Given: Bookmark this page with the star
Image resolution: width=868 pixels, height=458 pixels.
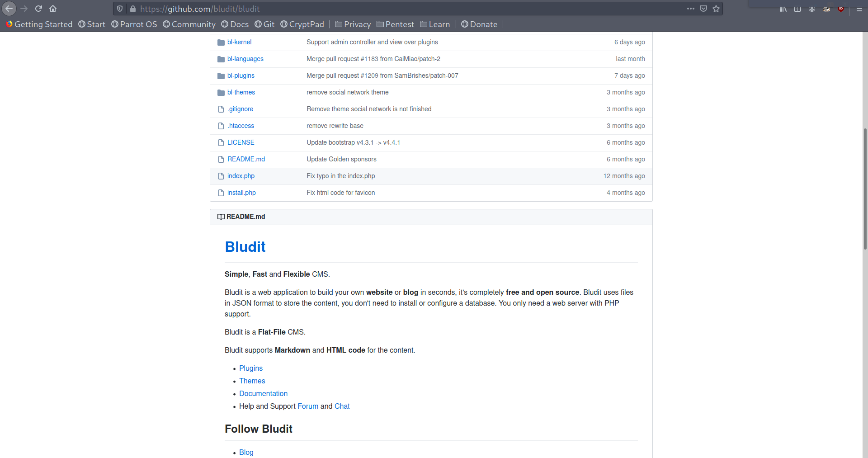Looking at the screenshot, I should tap(716, 9).
